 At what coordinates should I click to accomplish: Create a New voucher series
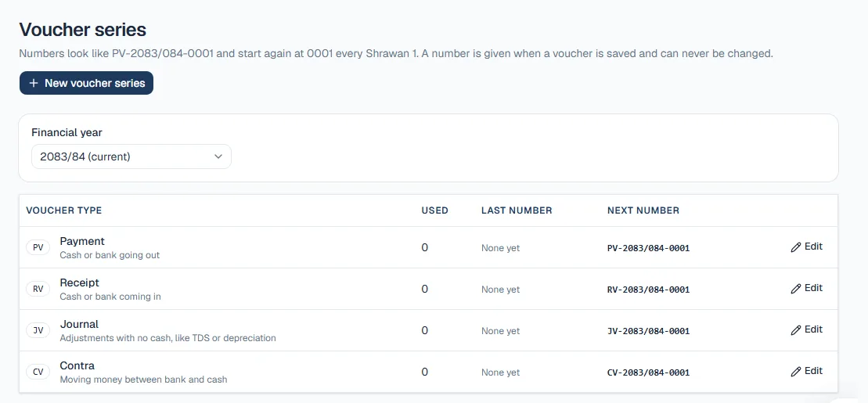[86, 83]
